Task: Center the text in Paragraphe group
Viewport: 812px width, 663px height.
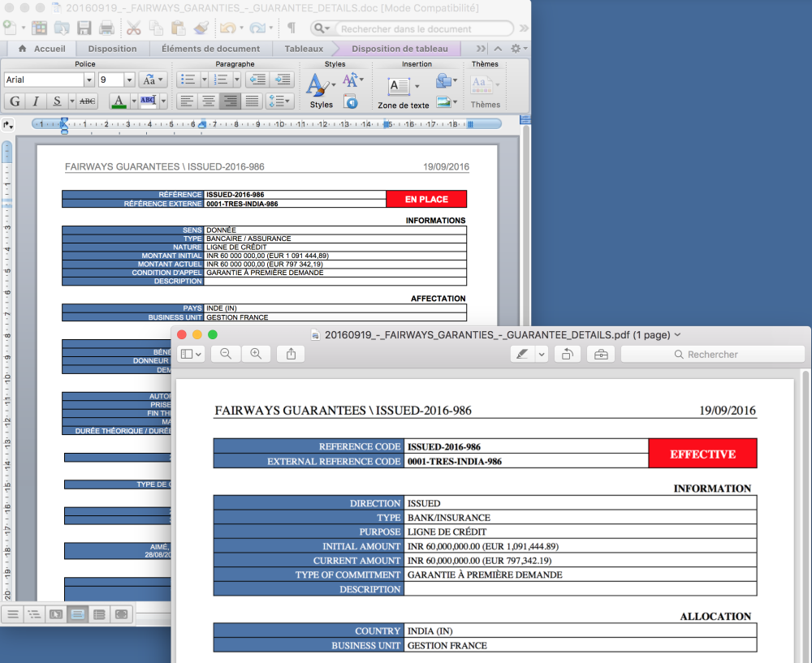Action: [x=208, y=101]
